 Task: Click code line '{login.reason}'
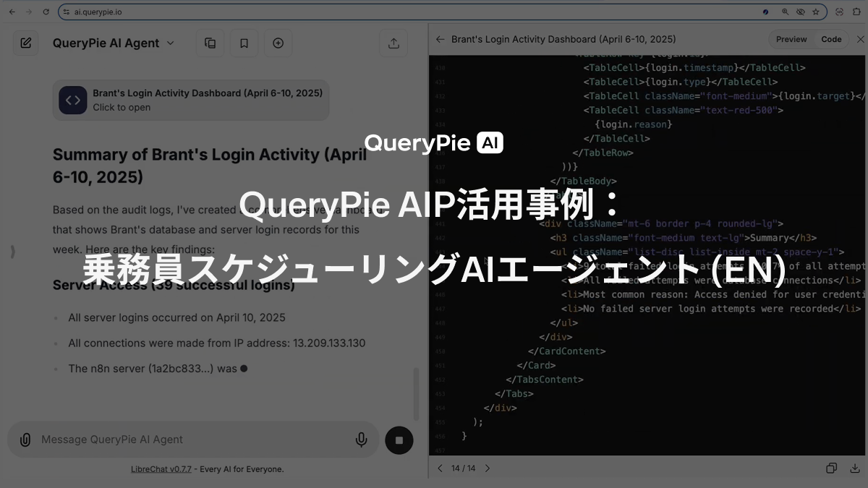(x=634, y=124)
